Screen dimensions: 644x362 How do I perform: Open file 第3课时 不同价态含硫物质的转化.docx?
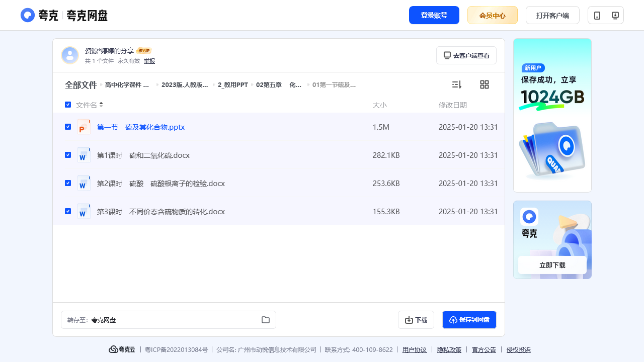coord(161,212)
